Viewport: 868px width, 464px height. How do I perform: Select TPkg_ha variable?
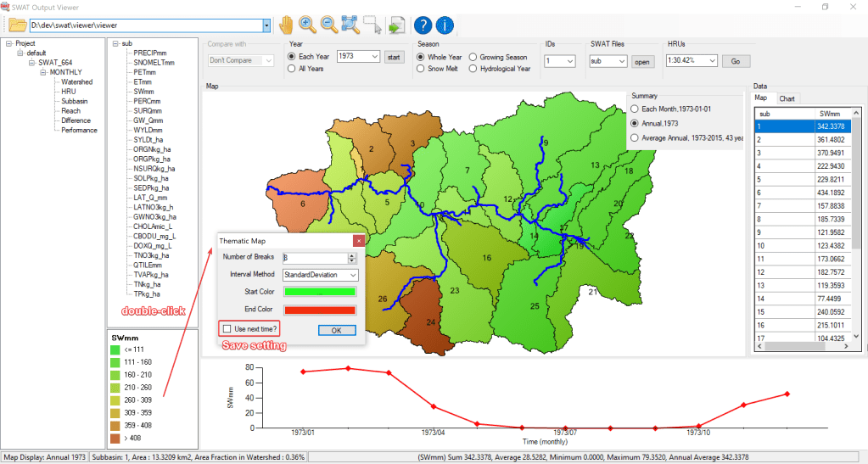146,294
